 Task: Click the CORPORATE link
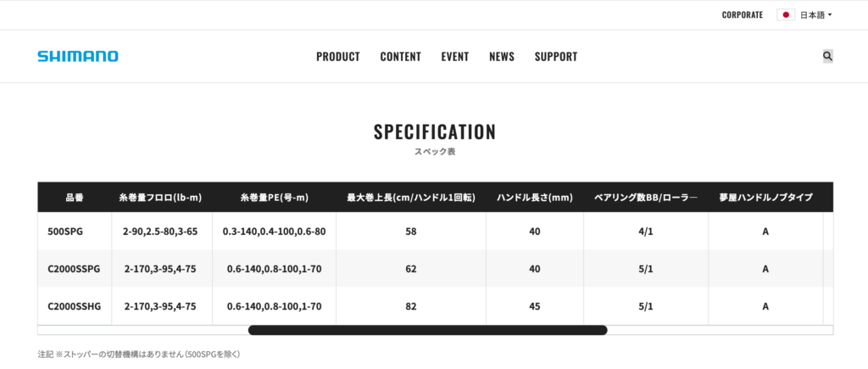point(743,14)
